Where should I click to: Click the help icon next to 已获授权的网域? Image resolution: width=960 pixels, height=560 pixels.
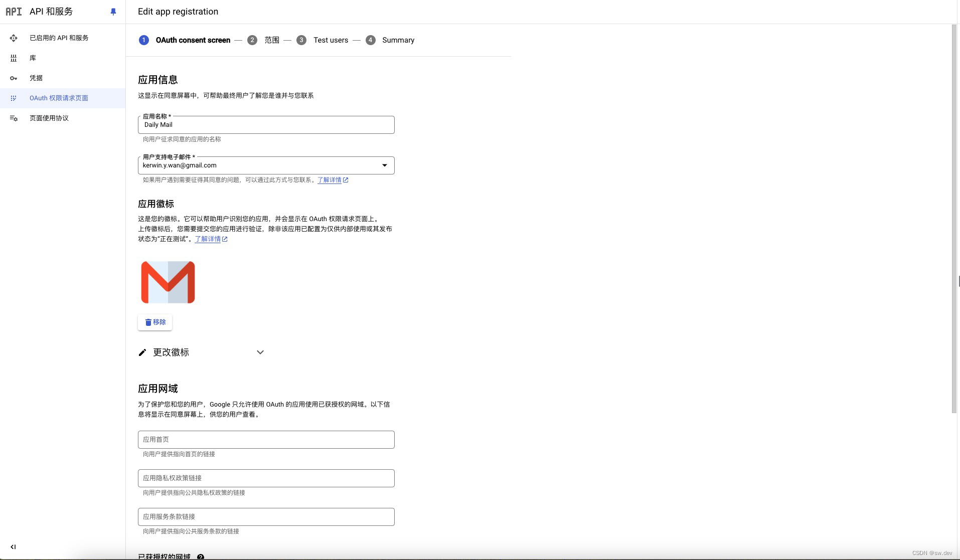(201, 556)
